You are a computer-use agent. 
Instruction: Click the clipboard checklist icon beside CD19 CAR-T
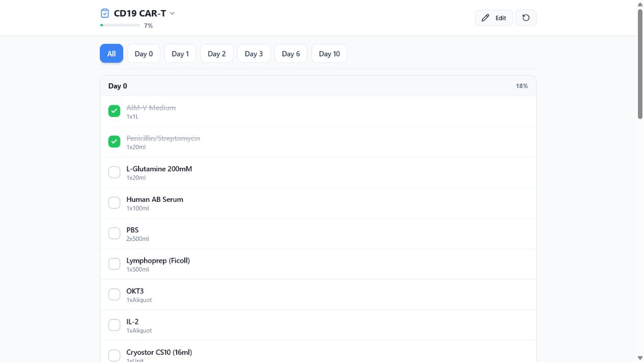[105, 13]
